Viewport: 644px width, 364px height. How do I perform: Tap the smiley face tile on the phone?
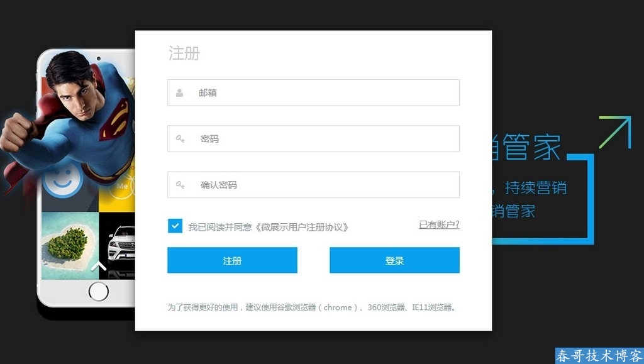(x=64, y=180)
